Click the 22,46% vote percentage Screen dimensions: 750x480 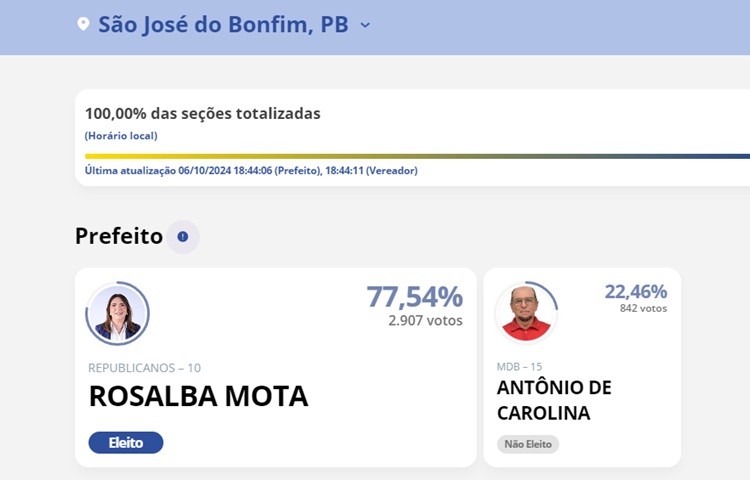(x=635, y=291)
